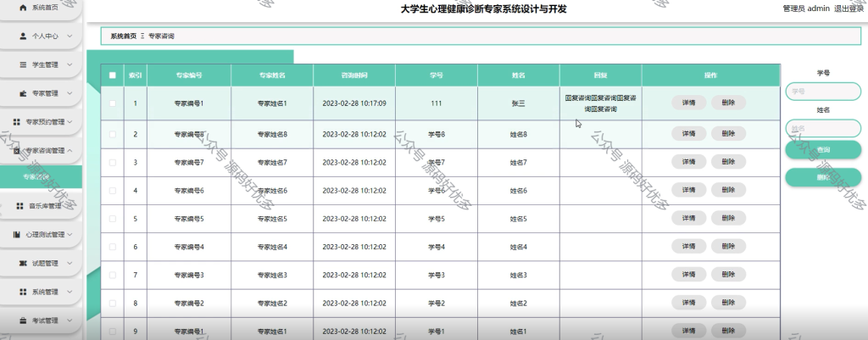This screenshot has height=340, width=868.
Task: Click the 退出登录 link
Action: [x=850, y=8]
